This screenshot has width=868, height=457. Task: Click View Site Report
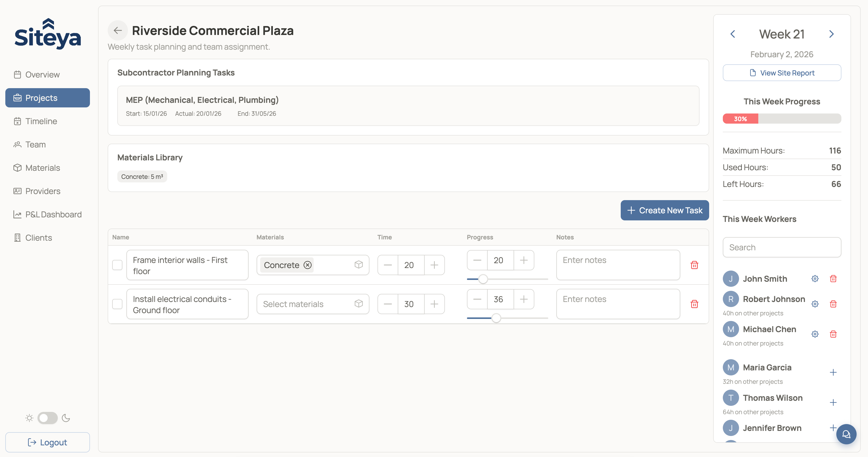point(782,72)
